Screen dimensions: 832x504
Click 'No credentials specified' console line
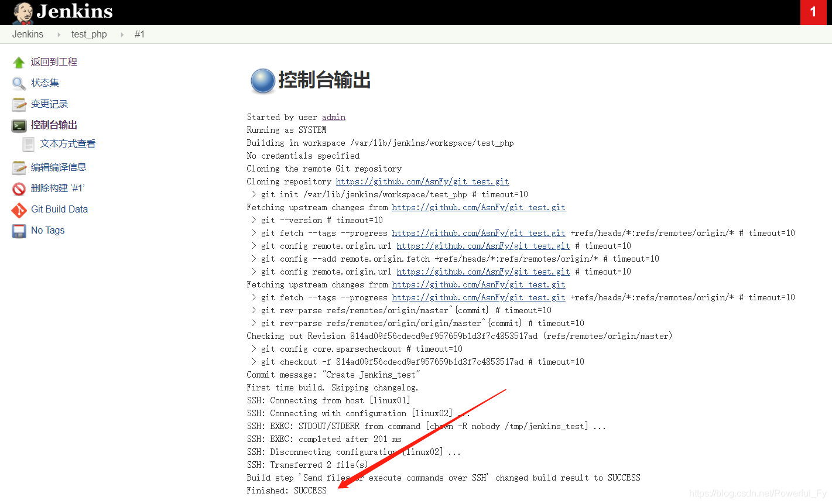click(303, 156)
